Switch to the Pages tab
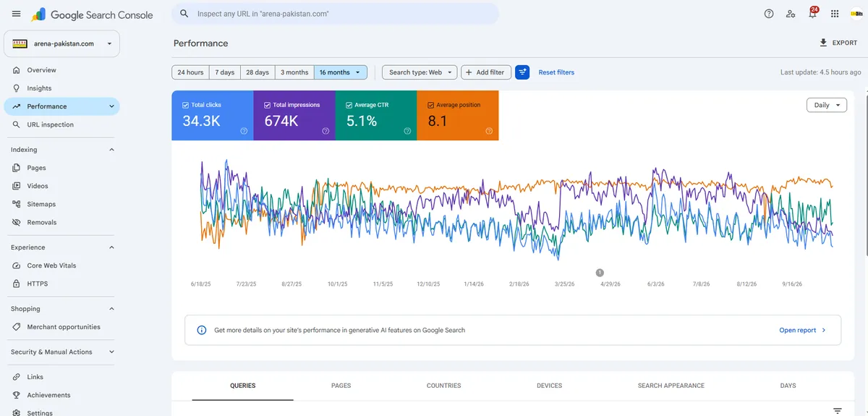The image size is (868, 416). click(341, 386)
